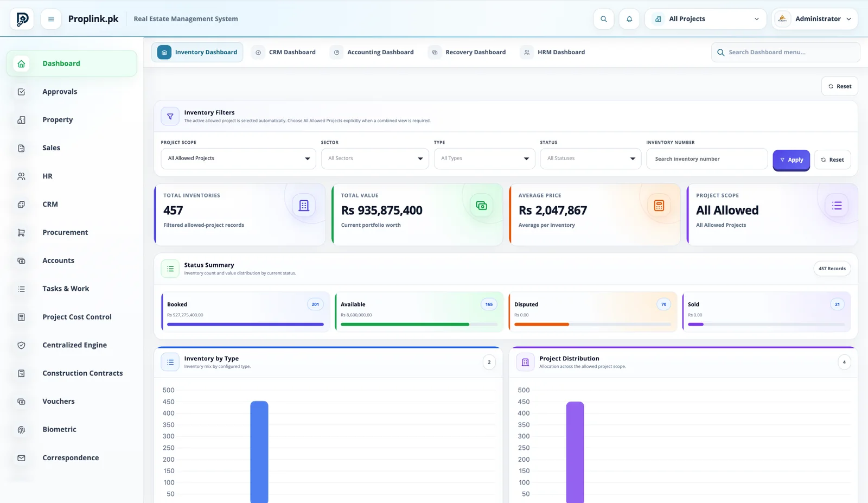
Task: Click the Search Dashboard menu field
Action: click(786, 53)
